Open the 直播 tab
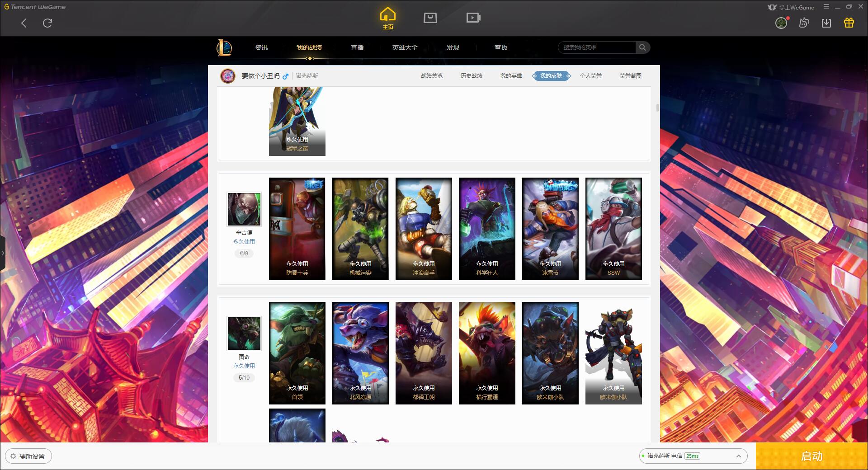This screenshot has width=868, height=470. 357,47
